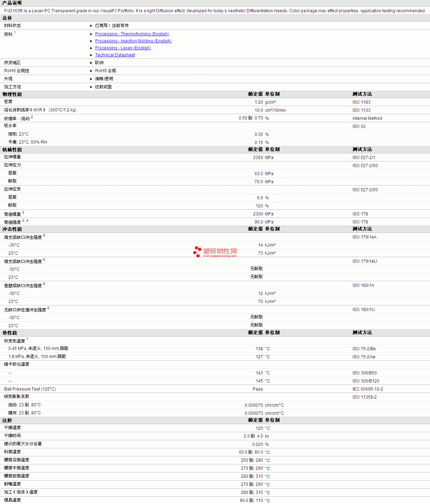Select the ISO 75-2/Ae test method
Image resolution: width=430 pixels, height=504 pixels.
tap(364, 357)
